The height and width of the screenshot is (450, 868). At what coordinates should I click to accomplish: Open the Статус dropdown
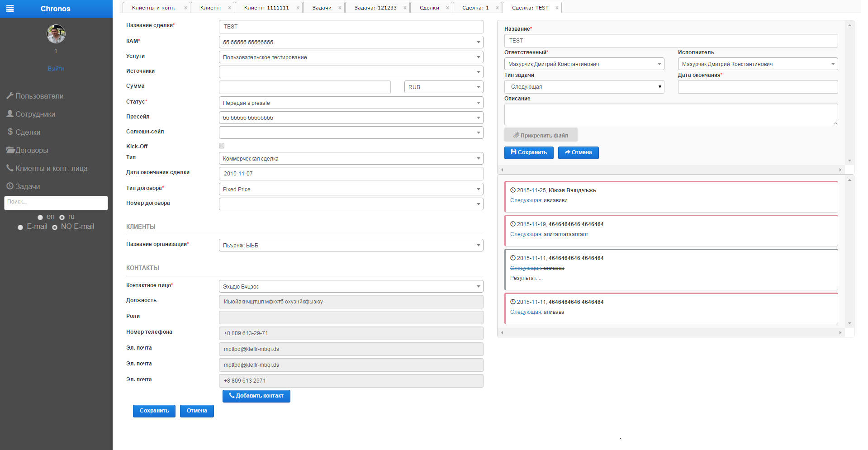click(x=351, y=103)
